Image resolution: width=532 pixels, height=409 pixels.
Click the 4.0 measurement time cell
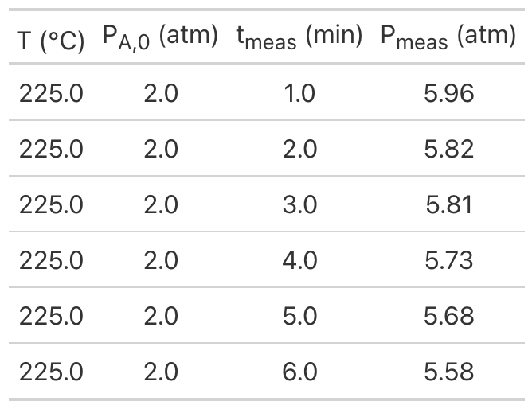coord(299,260)
